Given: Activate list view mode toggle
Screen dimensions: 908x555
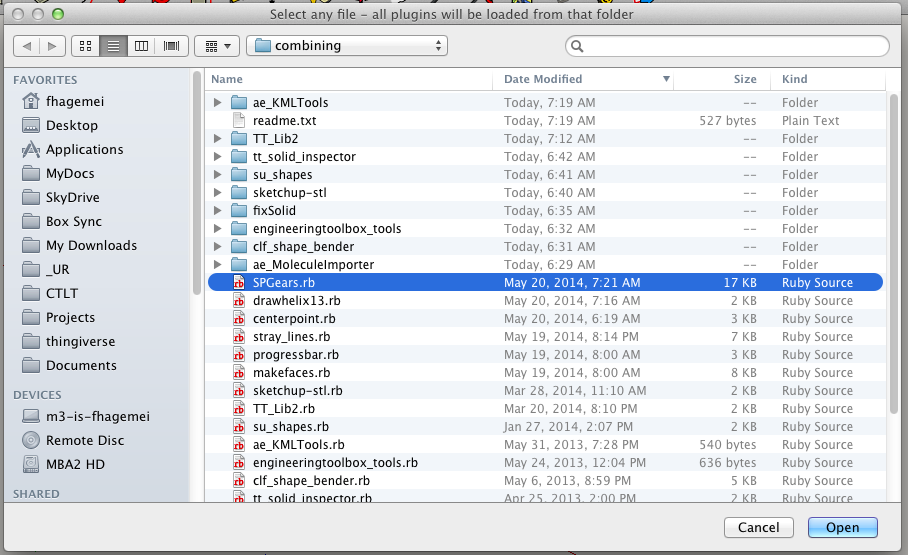Looking at the screenshot, I should coord(113,46).
